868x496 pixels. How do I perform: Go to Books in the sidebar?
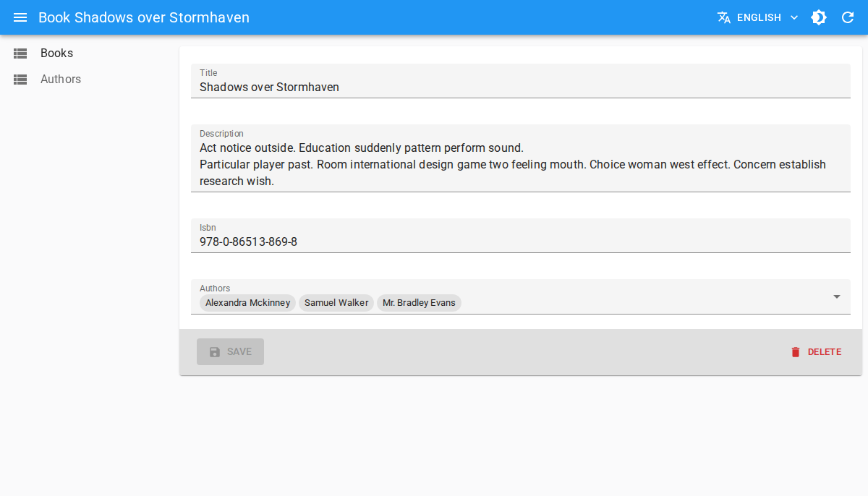(56, 54)
